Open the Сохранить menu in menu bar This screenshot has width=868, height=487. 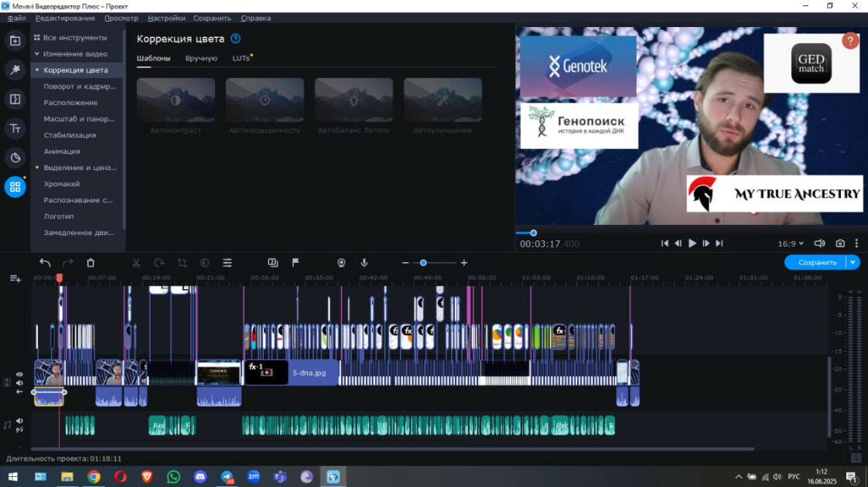[x=212, y=19]
